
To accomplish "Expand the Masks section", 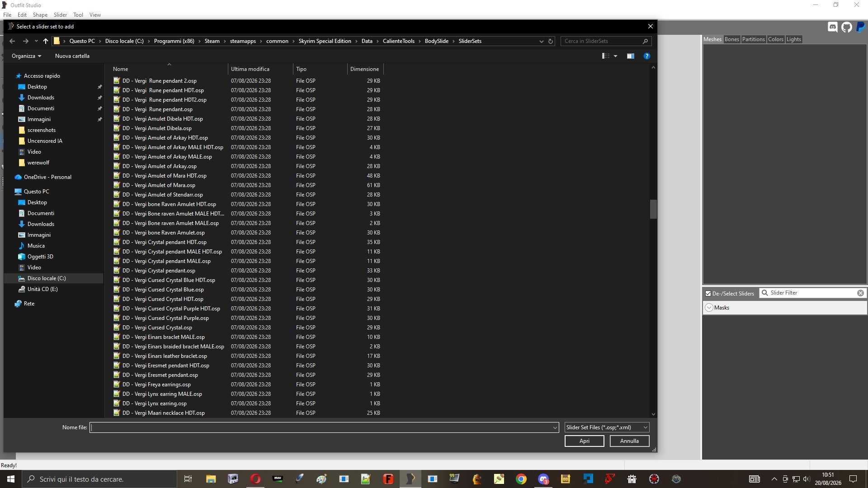I will (709, 308).
